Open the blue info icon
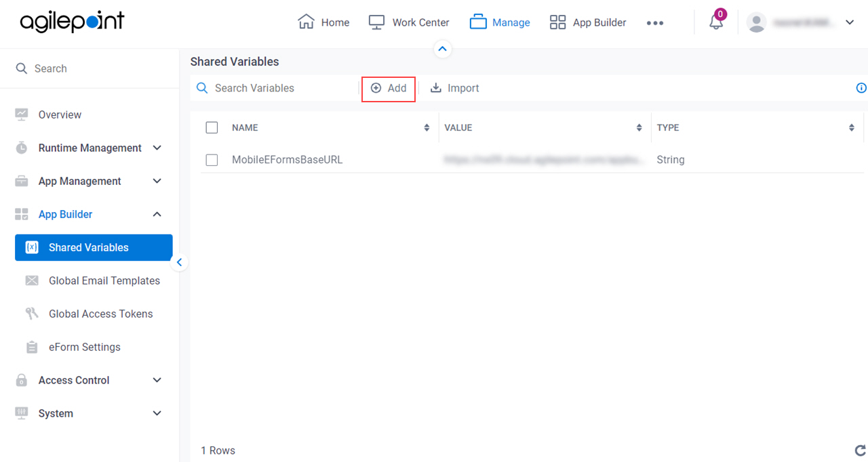 862,88
